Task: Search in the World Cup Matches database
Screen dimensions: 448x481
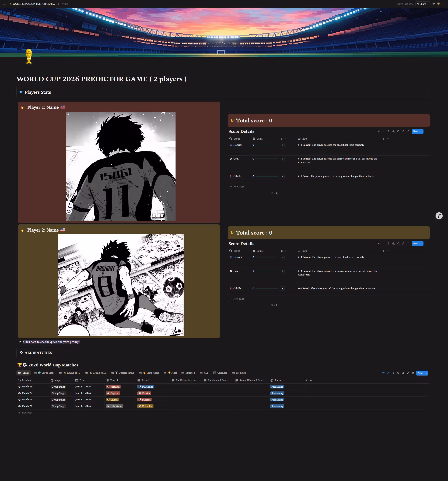Action: [x=403, y=373]
